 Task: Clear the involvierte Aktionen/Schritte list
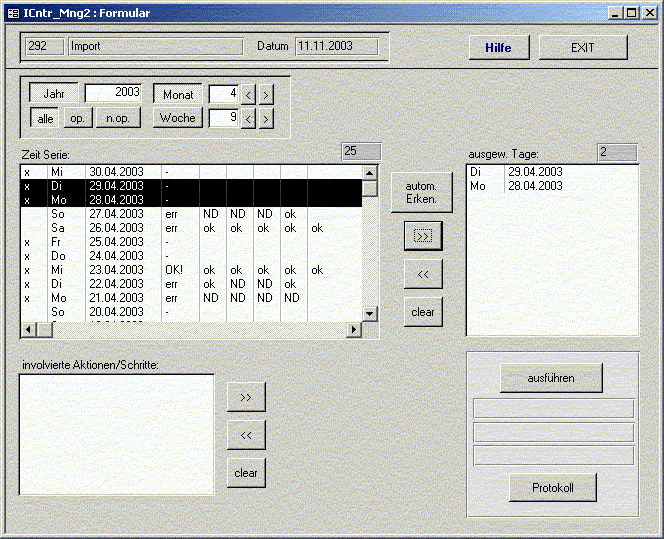pos(246,473)
